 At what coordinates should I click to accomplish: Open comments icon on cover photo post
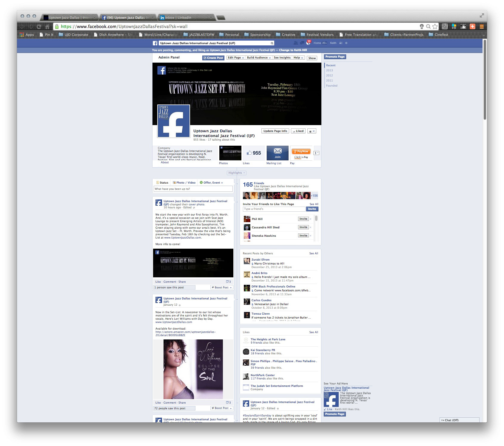pos(228,282)
